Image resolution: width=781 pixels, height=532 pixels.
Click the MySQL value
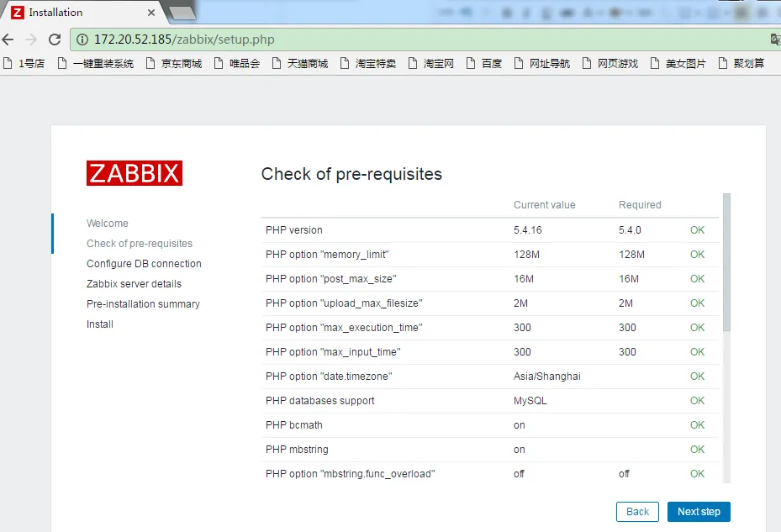point(530,401)
